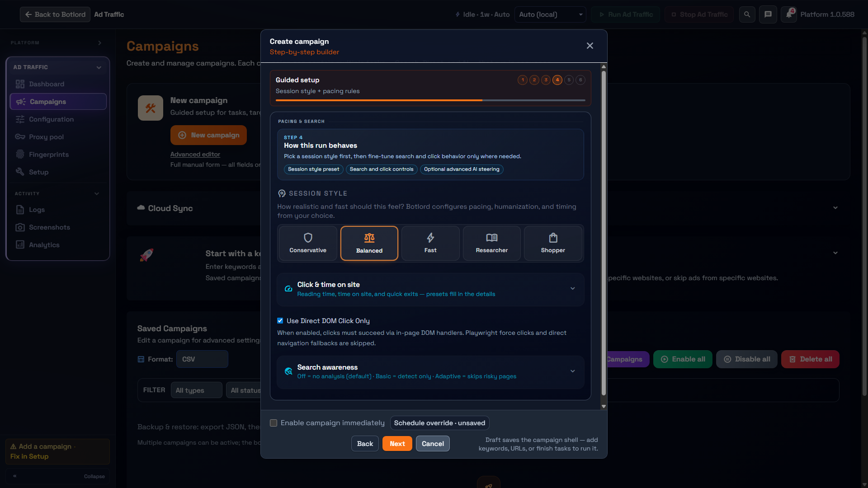Open Dashboard in sidebar

[58, 84]
